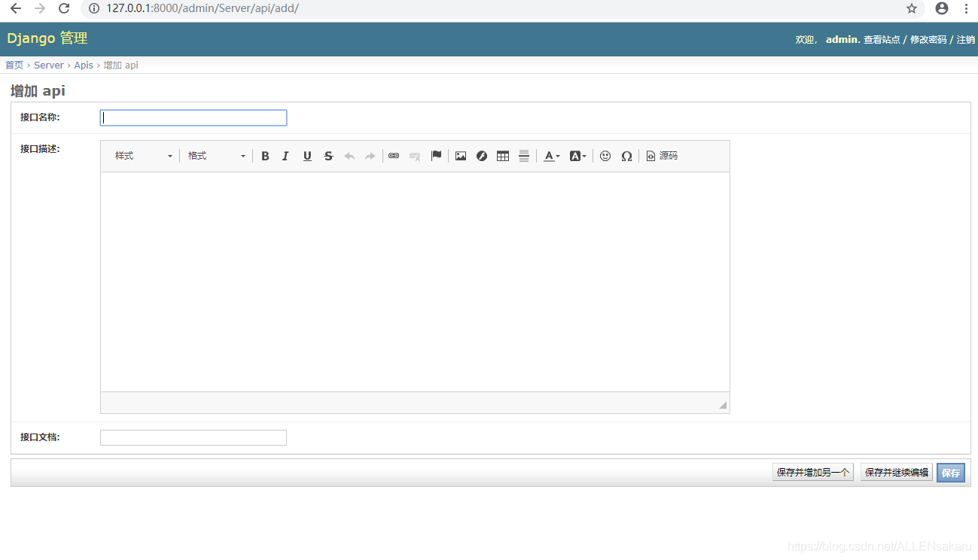This screenshot has width=978, height=560.
Task: Insert a hyperlink with the link icon
Action: point(394,156)
